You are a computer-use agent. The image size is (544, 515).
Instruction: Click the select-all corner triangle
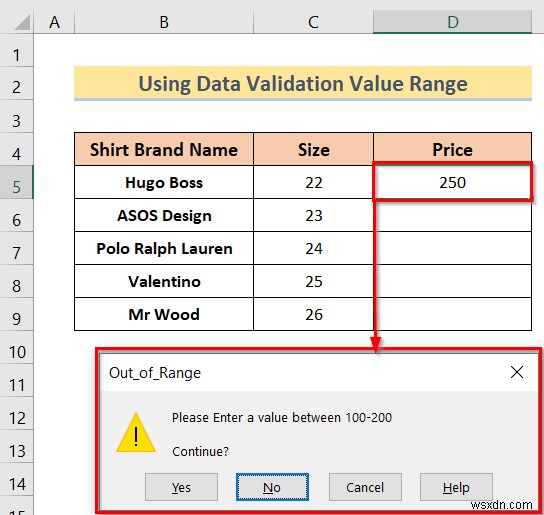coord(22,23)
